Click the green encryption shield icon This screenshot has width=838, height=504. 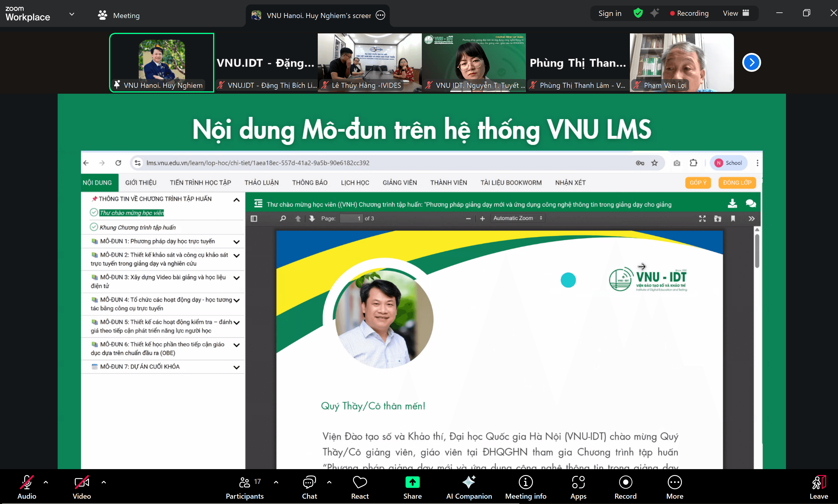638,13
